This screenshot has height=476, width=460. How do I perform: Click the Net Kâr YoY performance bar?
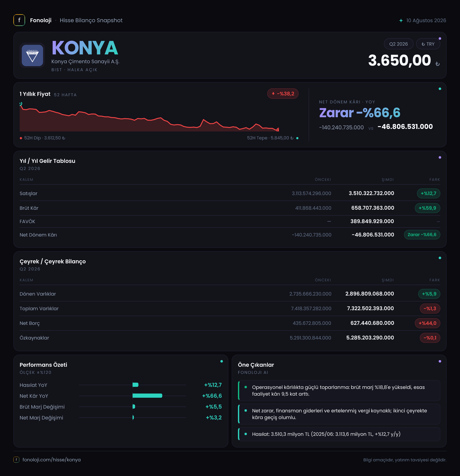click(x=147, y=396)
